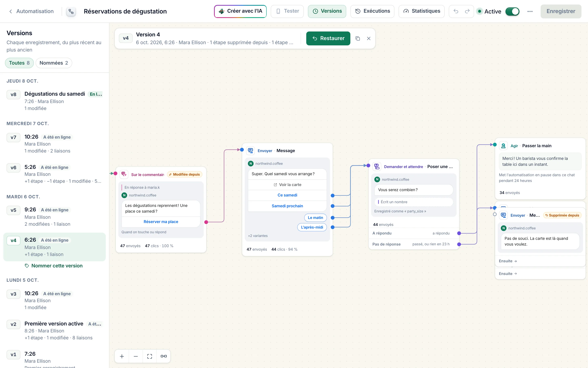The height and width of the screenshot is (368, 588).
Task: Click the tag icon beside Nommer cette version
Action: click(x=27, y=266)
